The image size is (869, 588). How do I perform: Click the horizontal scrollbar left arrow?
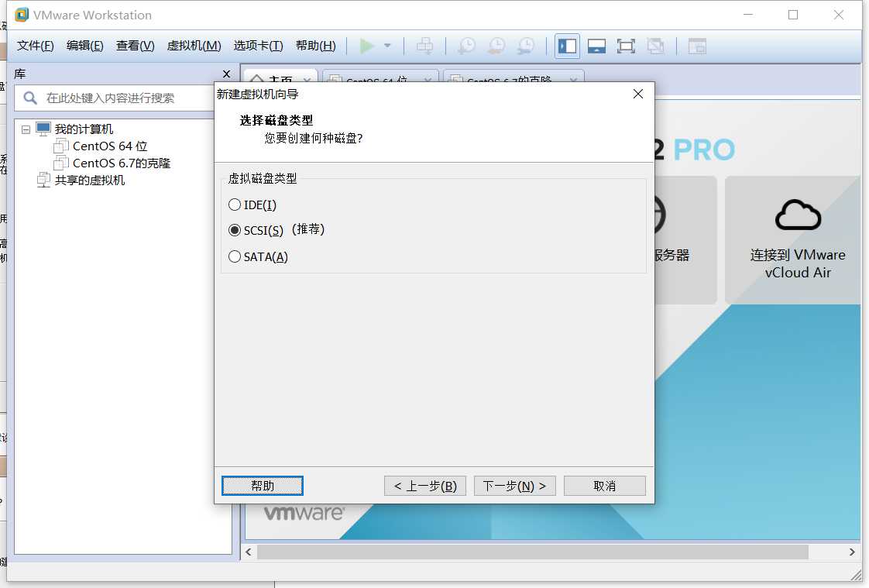tap(249, 552)
